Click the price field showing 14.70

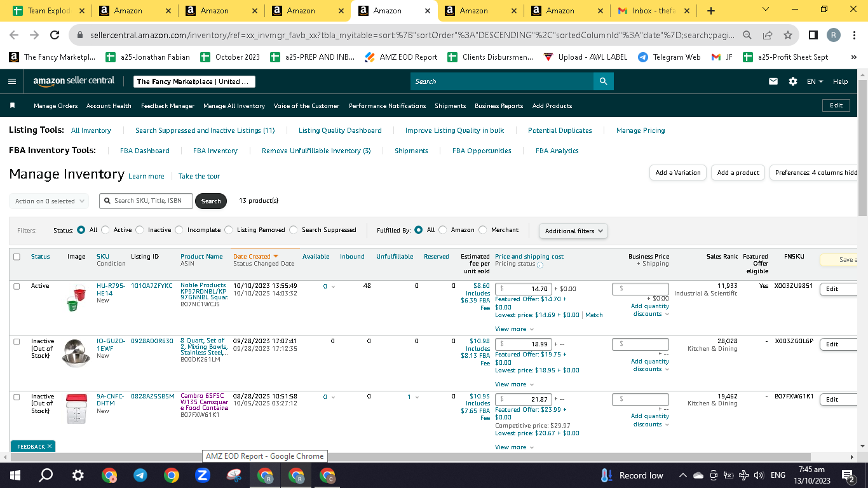523,289
